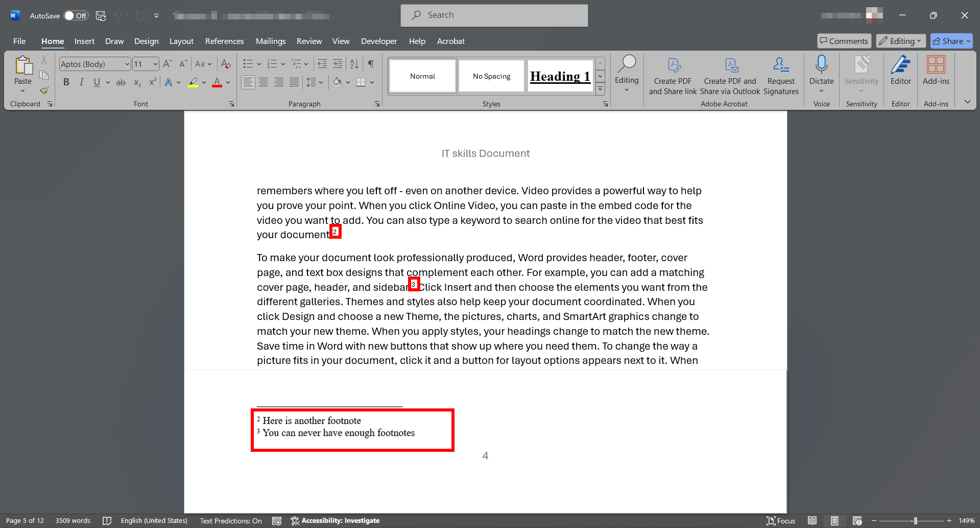Expand the Styles gallery
This screenshot has width=980, height=528.
(601, 89)
